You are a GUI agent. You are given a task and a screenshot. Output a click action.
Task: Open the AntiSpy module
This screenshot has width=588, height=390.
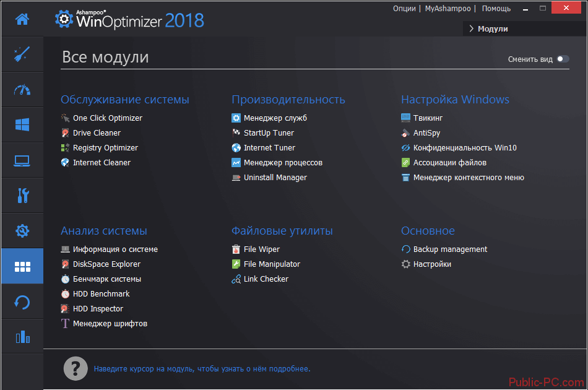[426, 133]
